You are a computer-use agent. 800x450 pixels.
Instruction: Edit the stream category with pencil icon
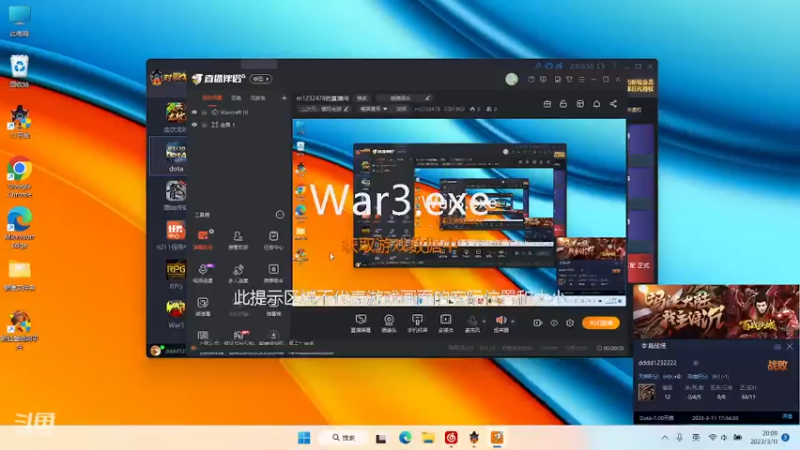pos(346,109)
